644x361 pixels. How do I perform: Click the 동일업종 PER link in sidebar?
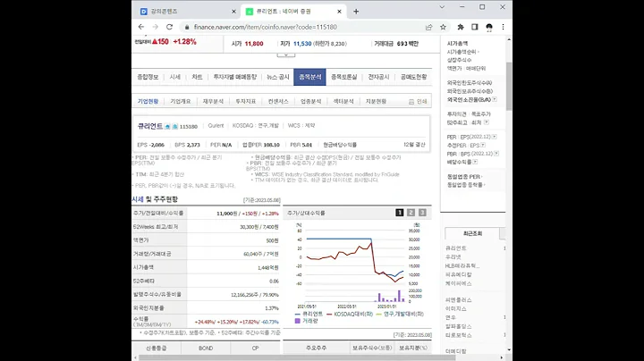pos(464,176)
